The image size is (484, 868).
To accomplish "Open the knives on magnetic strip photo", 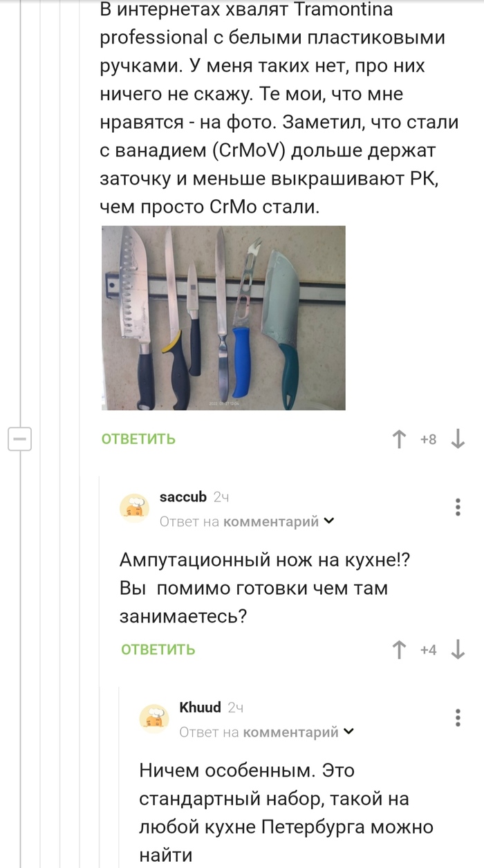I will [223, 317].
